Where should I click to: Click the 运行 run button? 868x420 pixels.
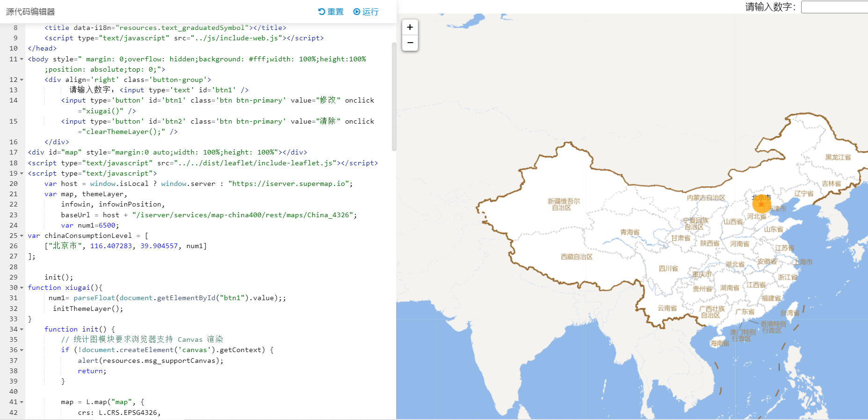[366, 12]
